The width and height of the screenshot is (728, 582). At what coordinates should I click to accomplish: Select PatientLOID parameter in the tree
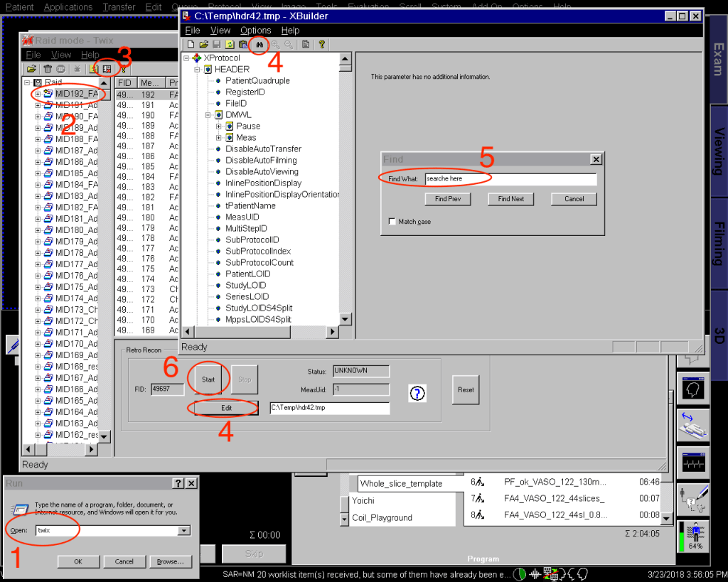pos(249,274)
